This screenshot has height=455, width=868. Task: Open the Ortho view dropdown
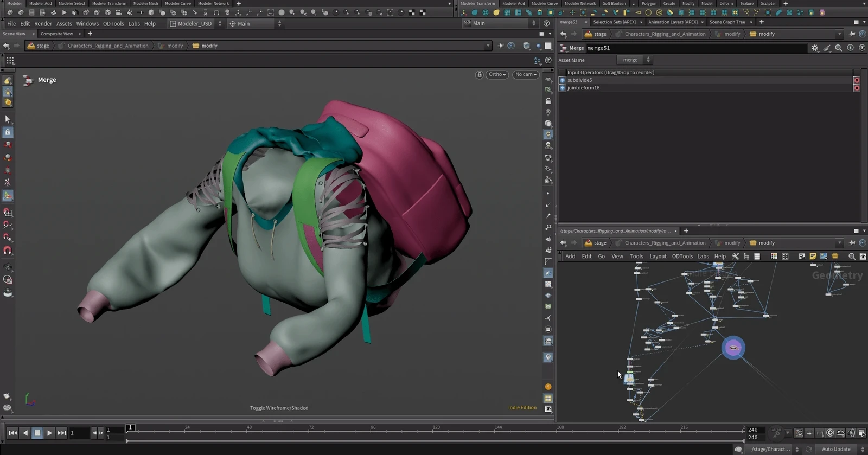pyautogui.click(x=497, y=75)
